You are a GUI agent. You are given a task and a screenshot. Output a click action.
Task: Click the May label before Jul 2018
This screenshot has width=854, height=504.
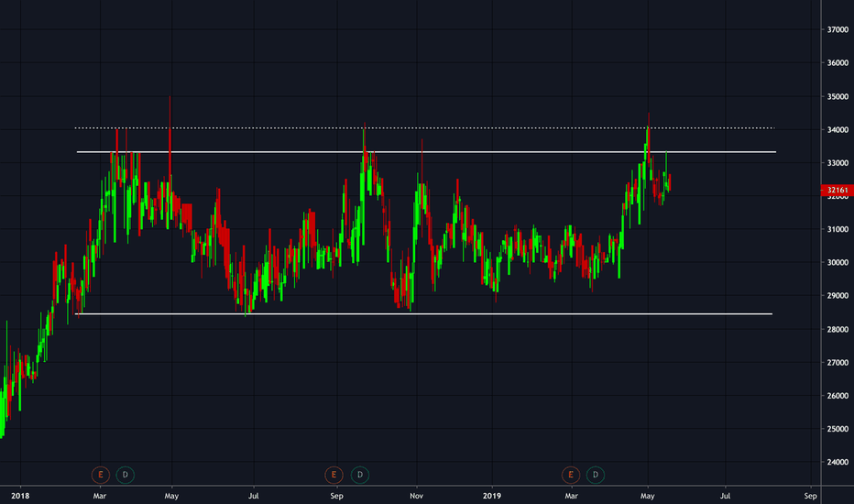click(171, 496)
